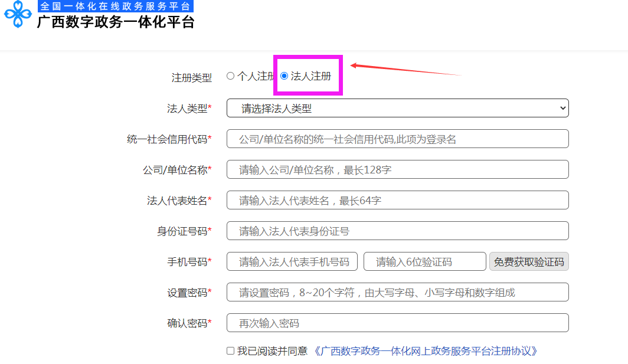Click the 公司/单位名称 input field

pyautogui.click(x=398, y=169)
